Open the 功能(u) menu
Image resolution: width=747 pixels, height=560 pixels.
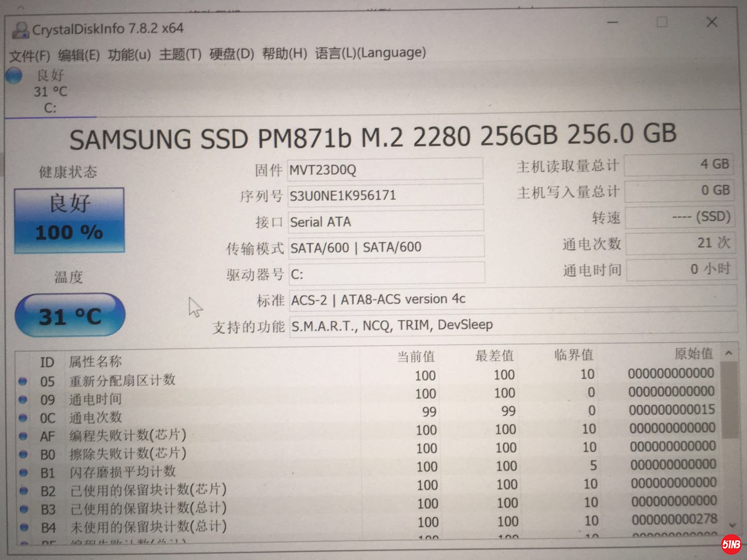[x=129, y=54]
